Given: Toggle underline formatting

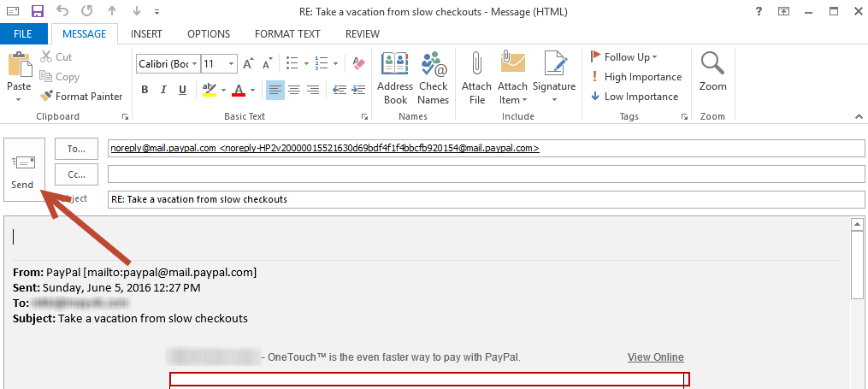Looking at the screenshot, I should click(x=183, y=90).
